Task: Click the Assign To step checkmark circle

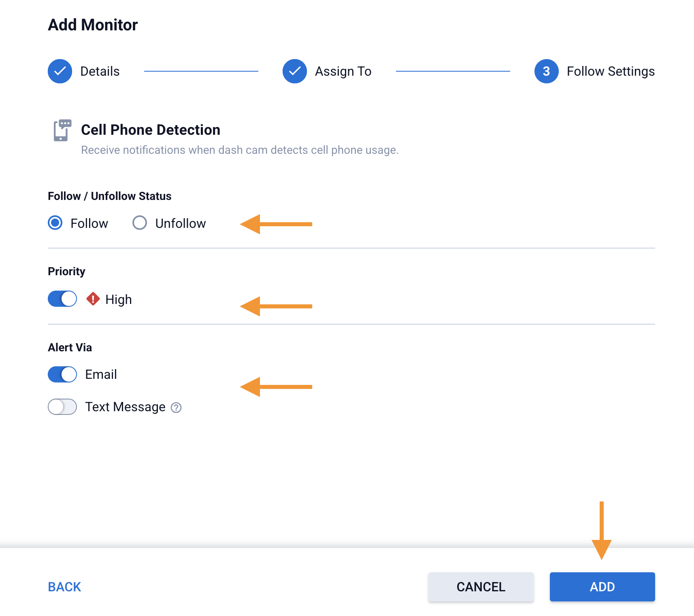Action: point(295,71)
